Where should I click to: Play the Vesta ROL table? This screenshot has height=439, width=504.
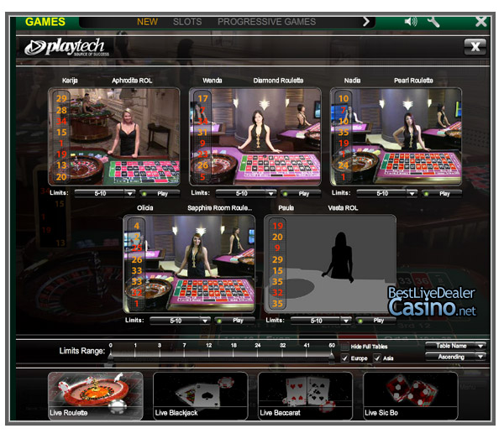click(x=375, y=321)
